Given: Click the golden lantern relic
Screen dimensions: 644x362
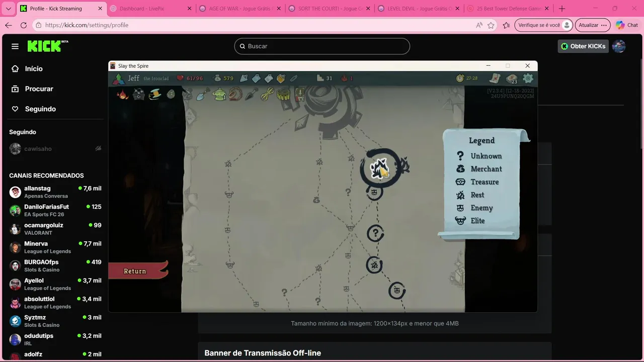Looking at the screenshot, I should pos(284,94).
